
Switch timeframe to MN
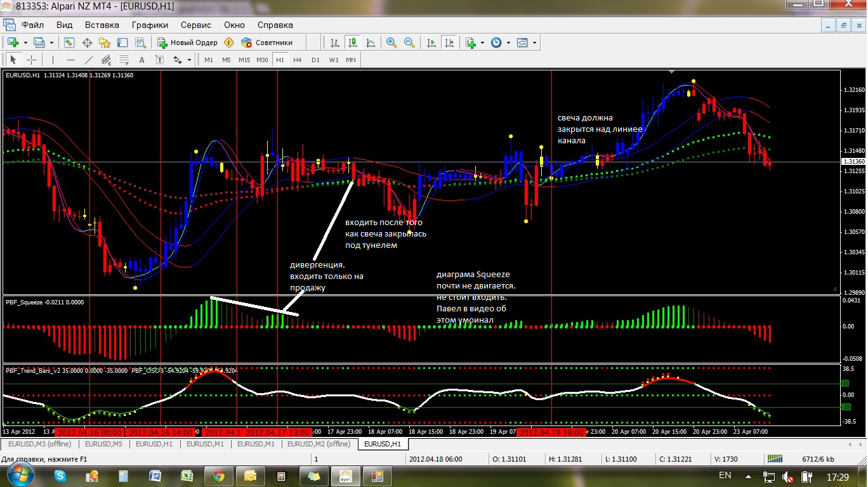tap(351, 60)
